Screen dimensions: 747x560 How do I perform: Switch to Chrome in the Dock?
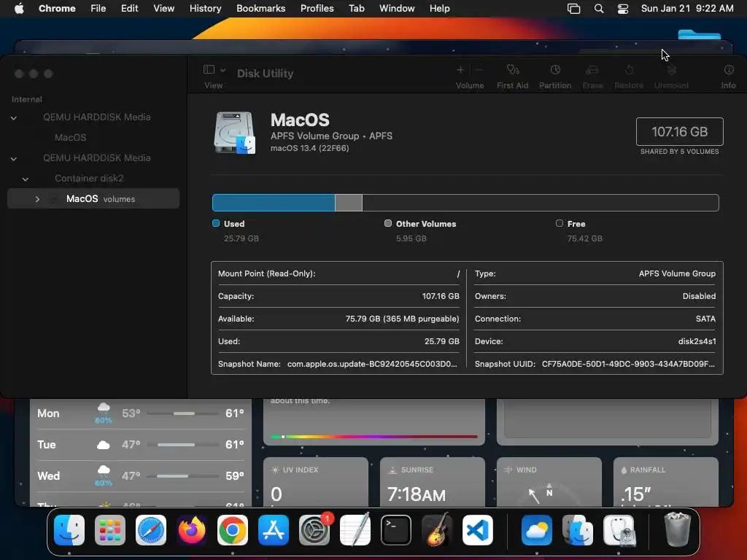pyautogui.click(x=233, y=530)
